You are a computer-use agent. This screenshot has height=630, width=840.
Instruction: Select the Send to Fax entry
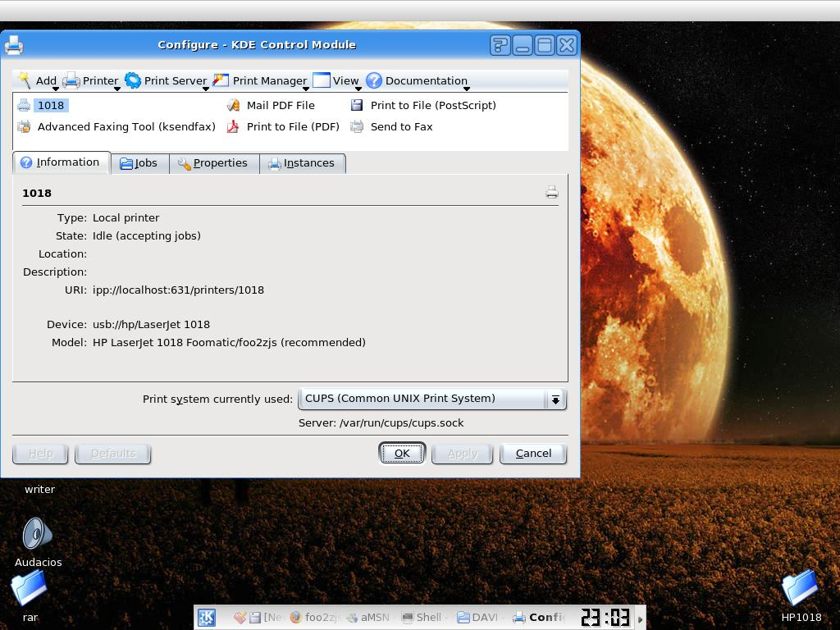click(x=391, y=126)
